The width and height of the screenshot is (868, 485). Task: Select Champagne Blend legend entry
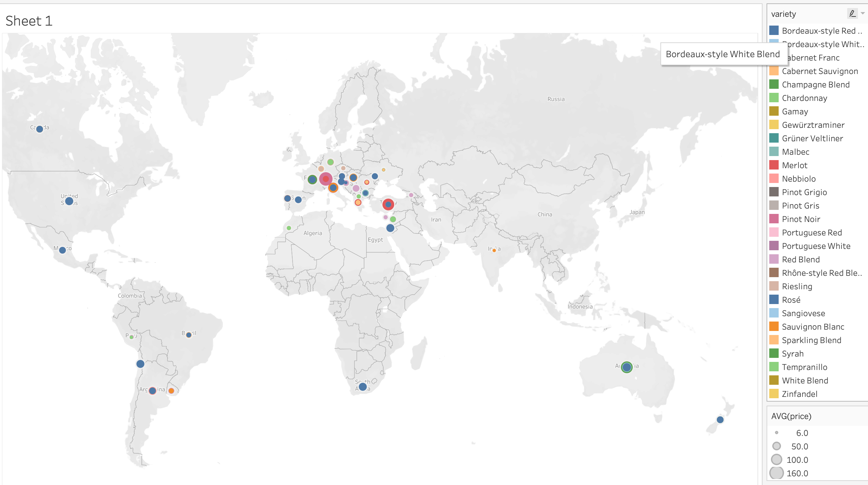coord(816,85)
